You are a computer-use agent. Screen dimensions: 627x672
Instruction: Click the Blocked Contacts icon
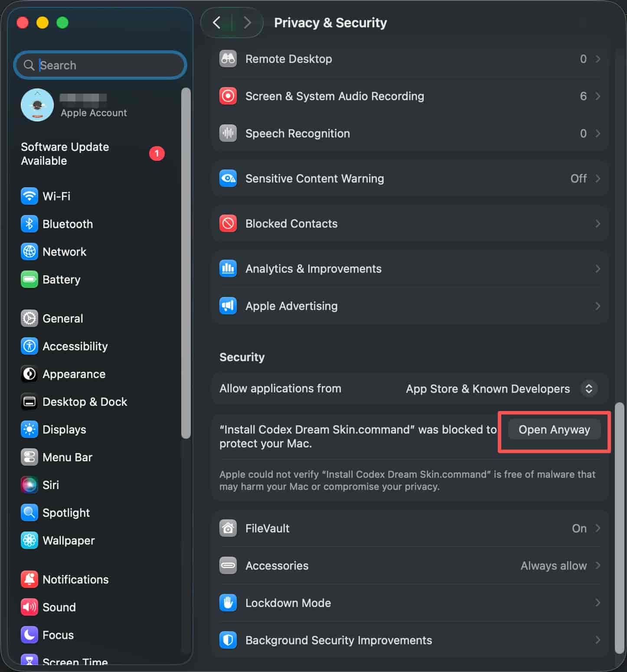click(x=228, y=223)
